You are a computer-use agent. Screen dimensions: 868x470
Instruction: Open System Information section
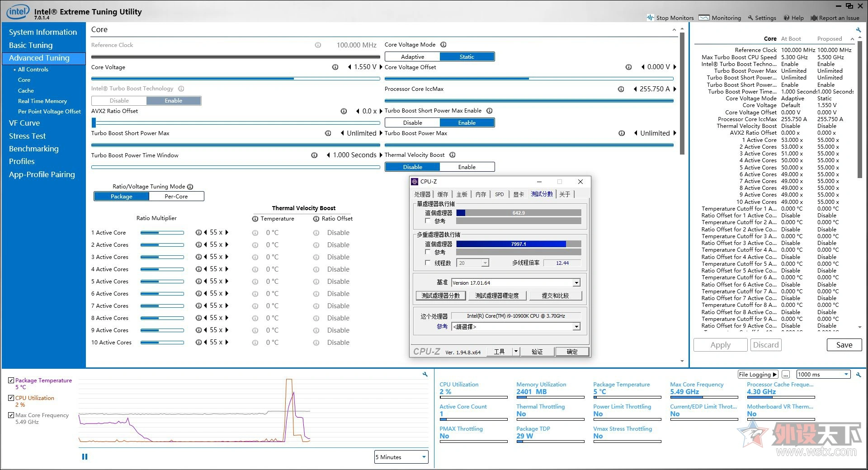[43, 32]
